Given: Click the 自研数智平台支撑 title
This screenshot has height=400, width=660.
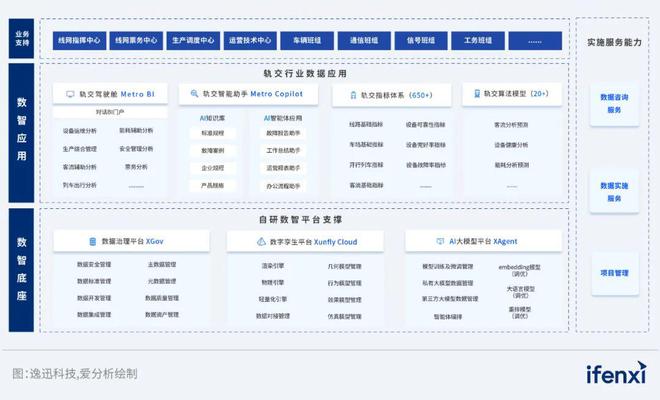Looking at the screenshot, I should coord(301,219).
